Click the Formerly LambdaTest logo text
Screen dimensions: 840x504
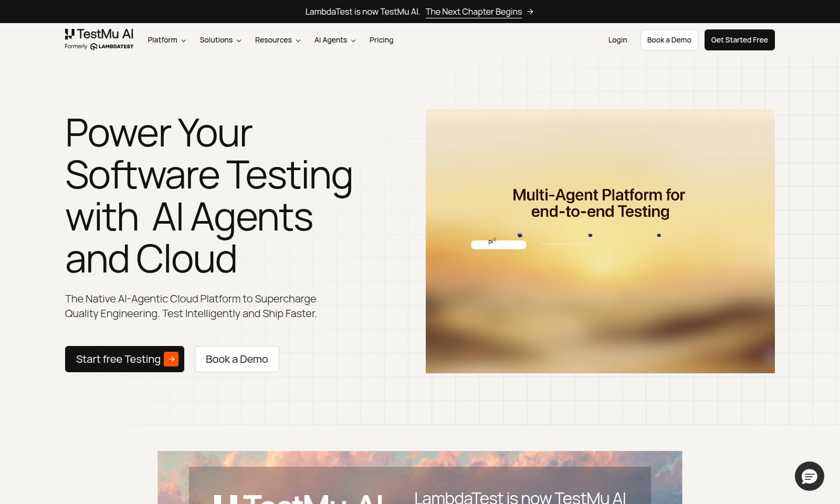coord(99,47)
